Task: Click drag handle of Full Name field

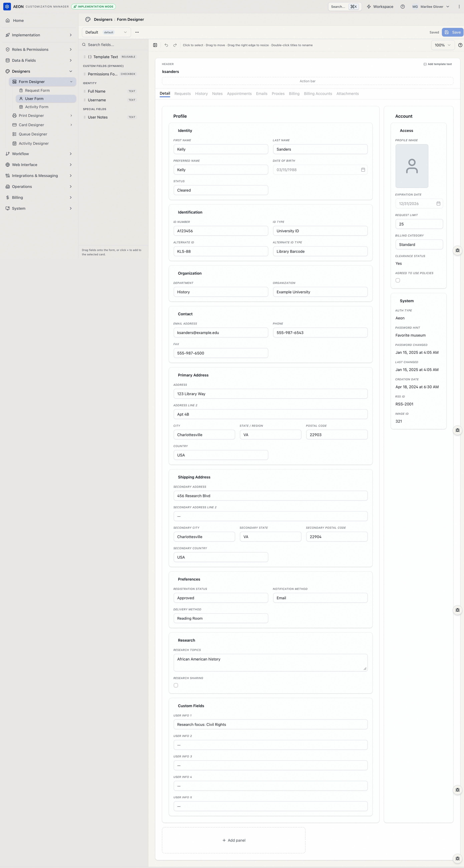Action: pyautogui.click(x=85, y=91)
